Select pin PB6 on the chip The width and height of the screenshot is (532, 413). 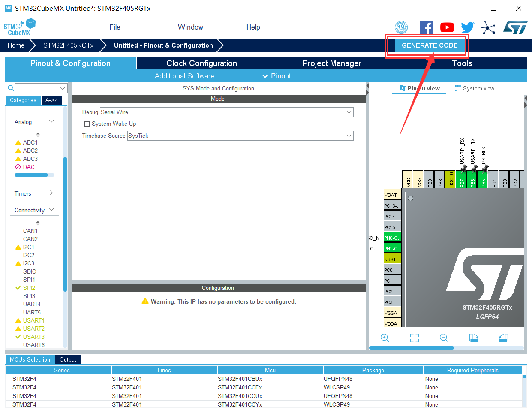click(x=472, y=179)
